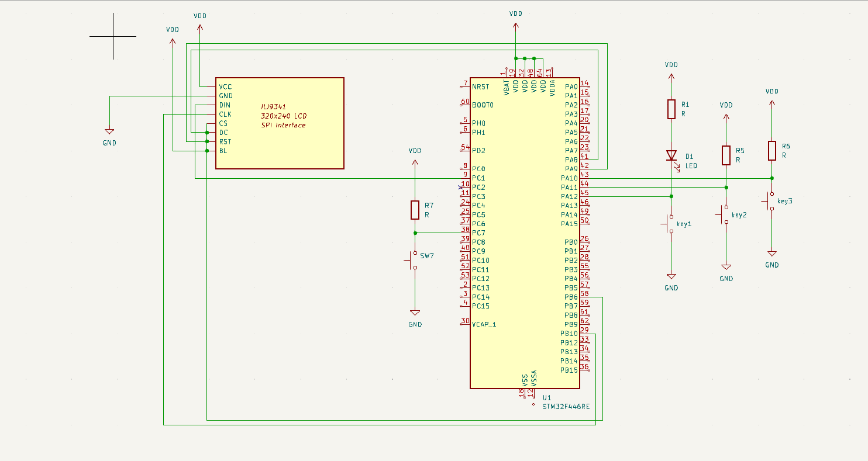Select the key1 push button symbol
868x461 pixels.
coord(669,224)
